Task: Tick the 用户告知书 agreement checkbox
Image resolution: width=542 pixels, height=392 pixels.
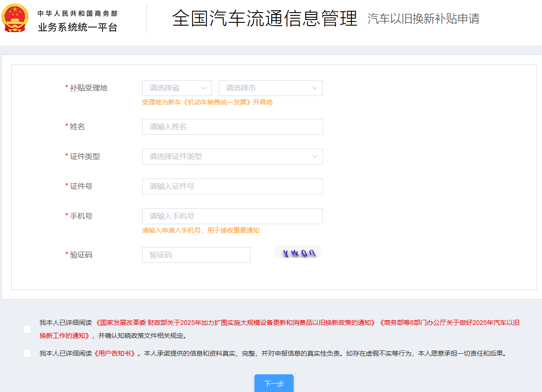Action: (27, 353)
